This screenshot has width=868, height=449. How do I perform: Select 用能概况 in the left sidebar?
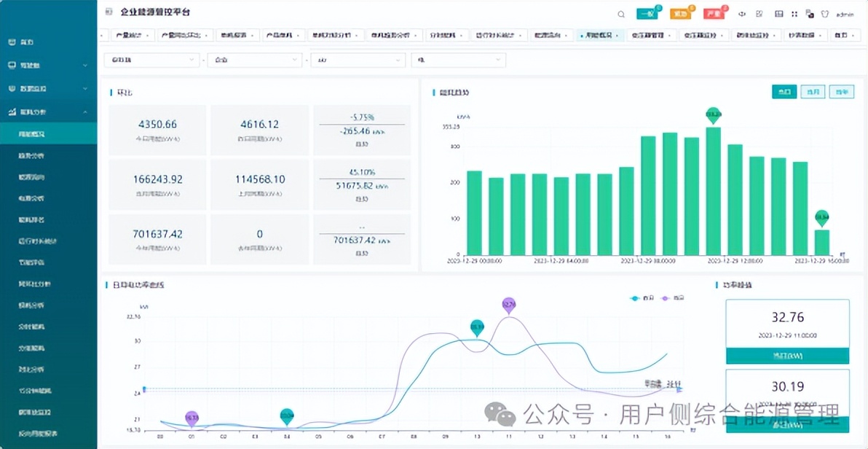click(48, 133)
